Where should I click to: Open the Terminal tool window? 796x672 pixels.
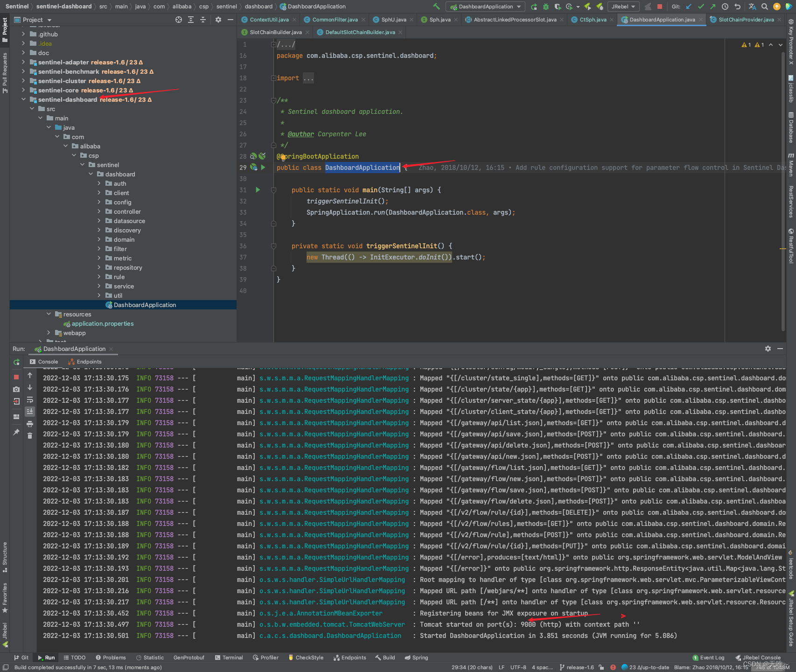click(x=229, y=658)
